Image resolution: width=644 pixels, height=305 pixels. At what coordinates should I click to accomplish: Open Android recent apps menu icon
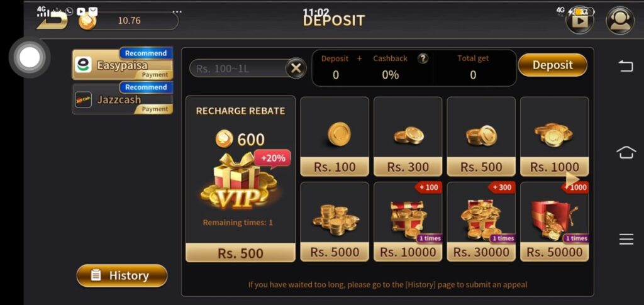point(626,239)
